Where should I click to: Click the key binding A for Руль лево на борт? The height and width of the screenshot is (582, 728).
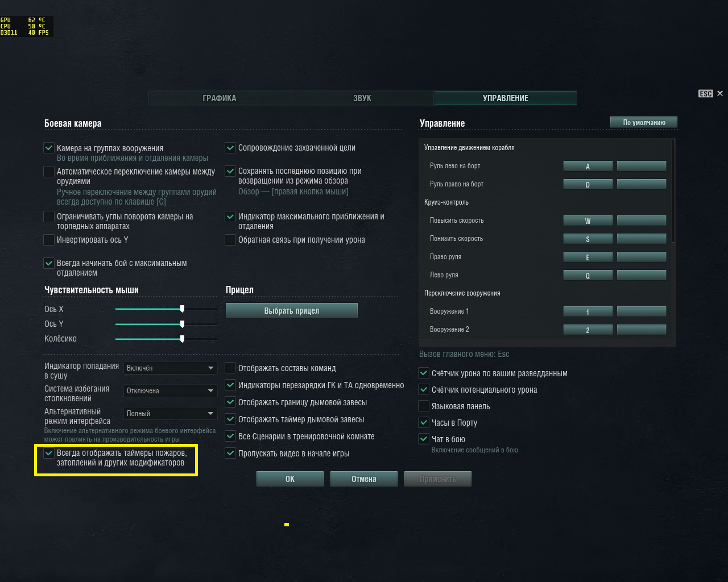588,166
